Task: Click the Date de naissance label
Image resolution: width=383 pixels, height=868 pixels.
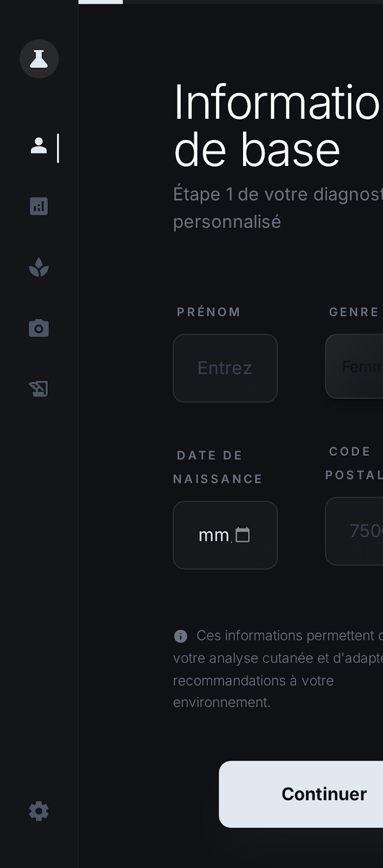Action: coord(218,467)
